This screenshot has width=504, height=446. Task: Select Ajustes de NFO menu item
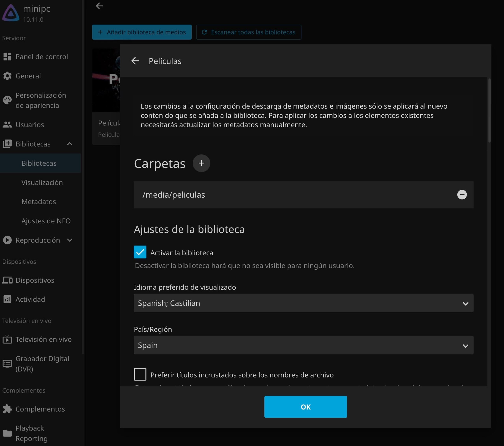click(x=46, y=221)
